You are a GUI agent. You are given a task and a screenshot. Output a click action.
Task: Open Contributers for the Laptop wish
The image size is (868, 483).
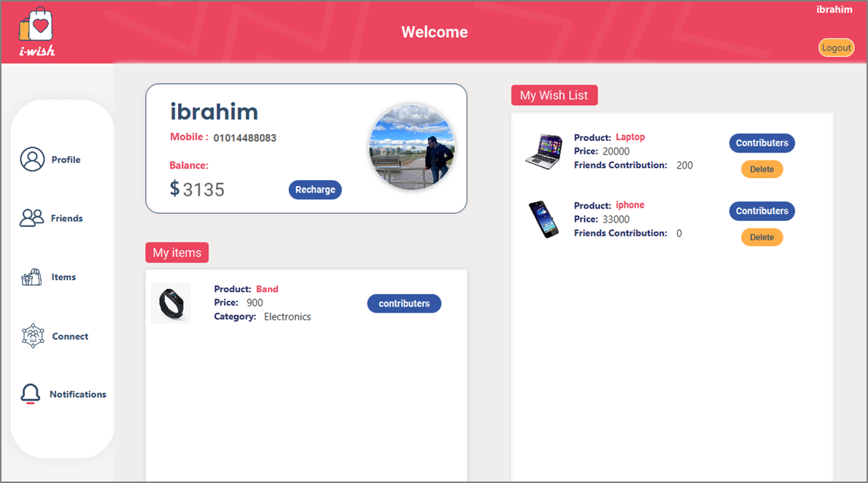[x=762, y=143]
